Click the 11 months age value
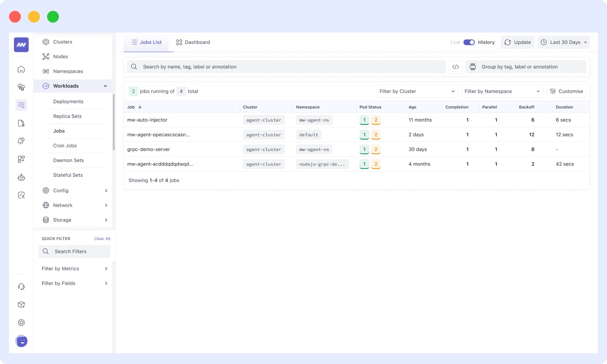The height and width of the screenshot is (364, 607). (420, 120)
